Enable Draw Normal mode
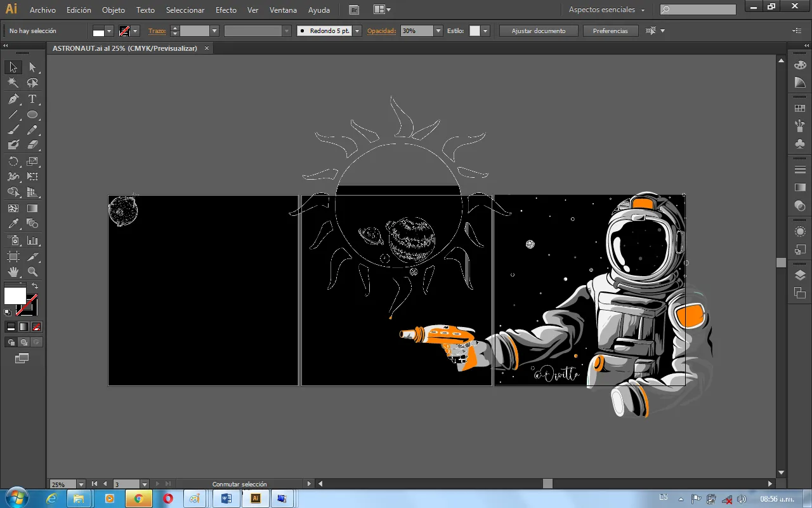Screen dimensions: 812x508 [11, 342]
